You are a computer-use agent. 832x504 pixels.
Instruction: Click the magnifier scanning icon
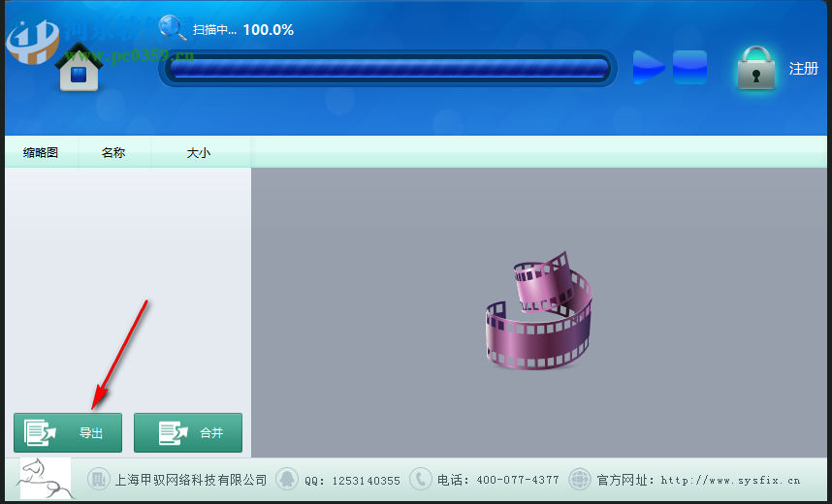[x=173, y=27]
